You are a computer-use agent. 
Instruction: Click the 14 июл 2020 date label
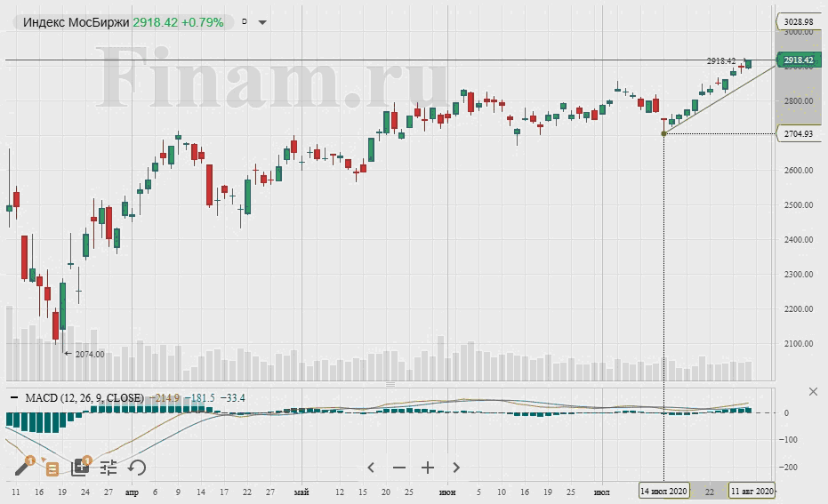[x=663, y=491]
